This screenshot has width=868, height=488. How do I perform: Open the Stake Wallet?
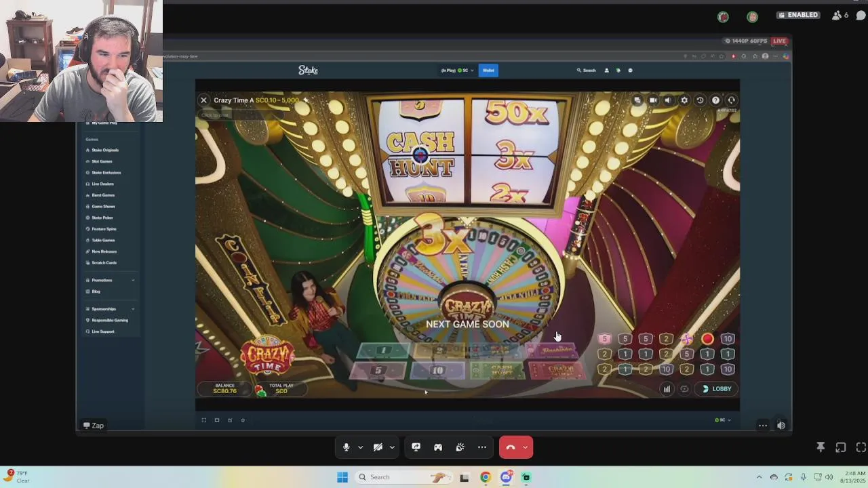click(488, 70)
